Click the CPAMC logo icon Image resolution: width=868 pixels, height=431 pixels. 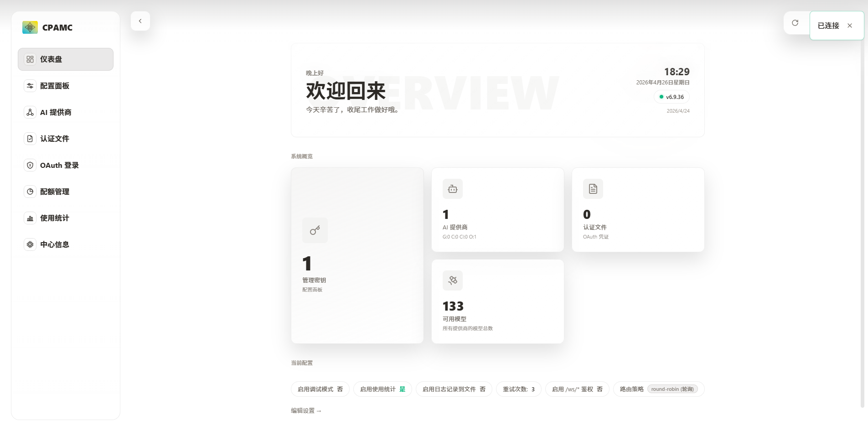point(30,27)
